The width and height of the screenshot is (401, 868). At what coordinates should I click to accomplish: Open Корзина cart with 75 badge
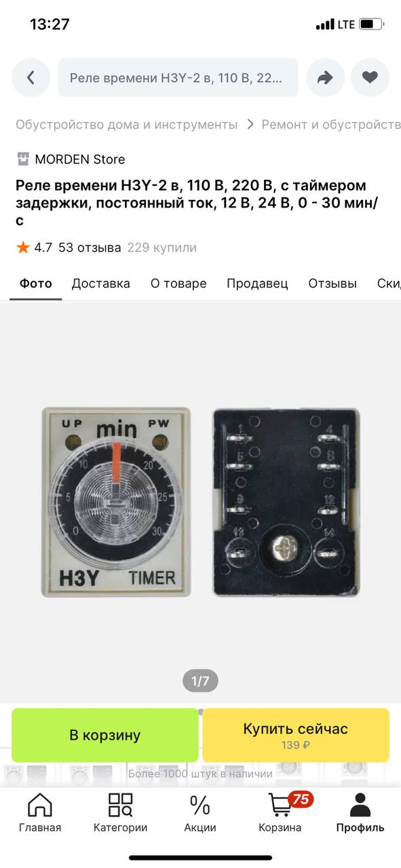pyautogui.click(x=280, y=813)
